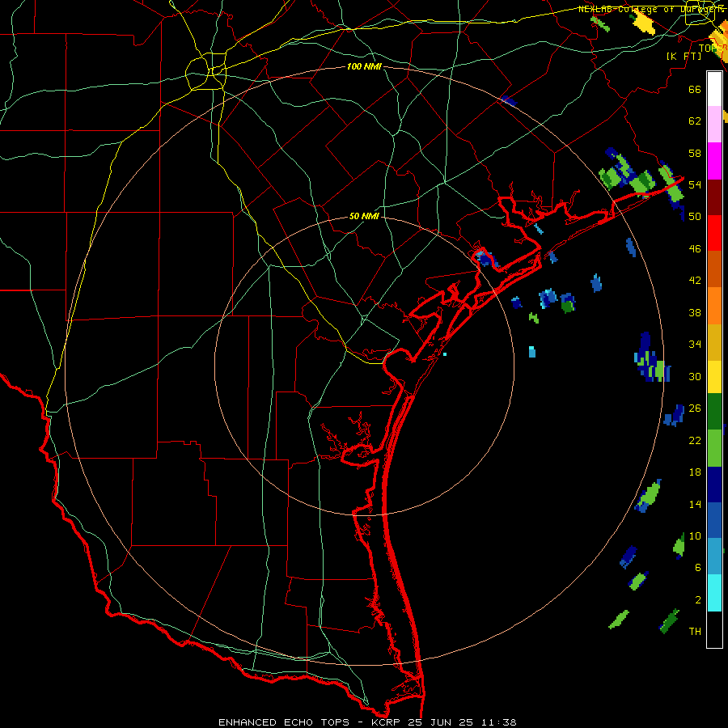Click the light pink 62 kft swatch
Viewport: 728px width, 728px height.
[x=714, y=125]
